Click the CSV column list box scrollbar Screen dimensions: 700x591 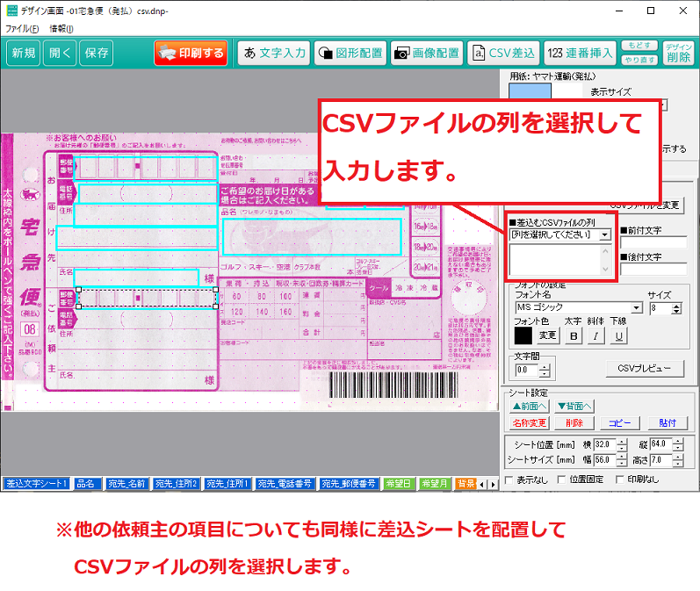pos(605,260)
